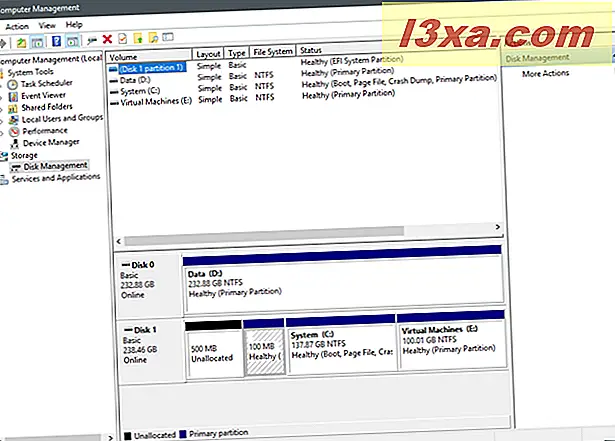Toggle Show/Hide Action Pane toolbar icon
Screen dimensions: 615x441
pyautogui.click(x=73, y=41)
